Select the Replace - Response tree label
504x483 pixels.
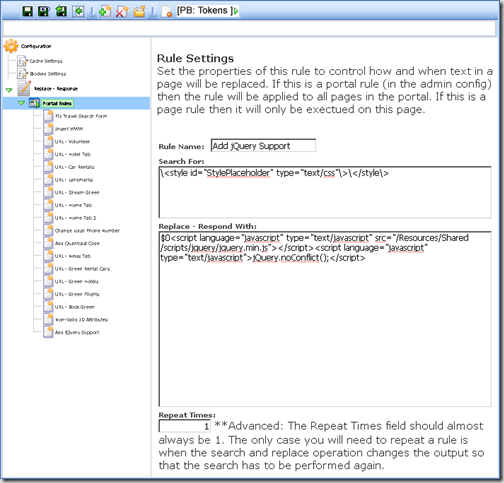click(x=56, y=89)
